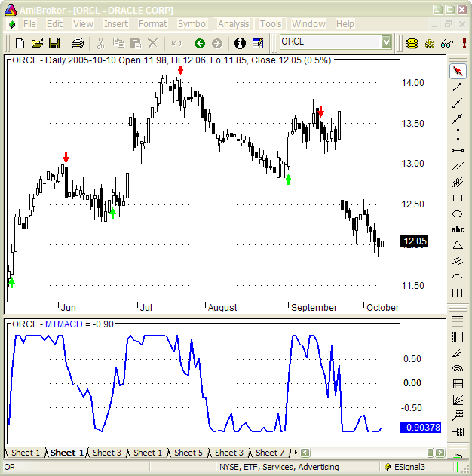The height and width of the screenshot is (476, 472).
Task: Select the Fibonacci extension tool
Action: 458,416
